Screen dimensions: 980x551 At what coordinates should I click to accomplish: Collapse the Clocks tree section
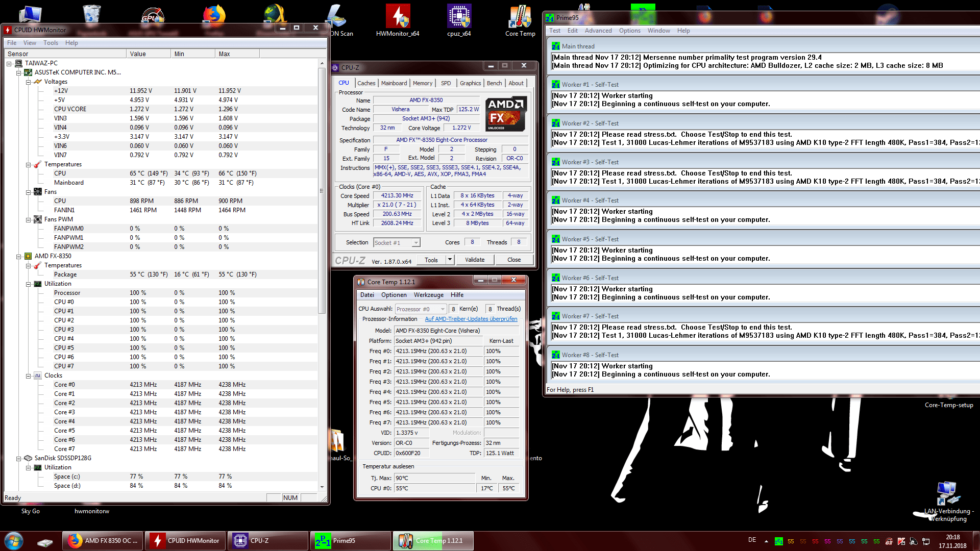click(29, 375)
